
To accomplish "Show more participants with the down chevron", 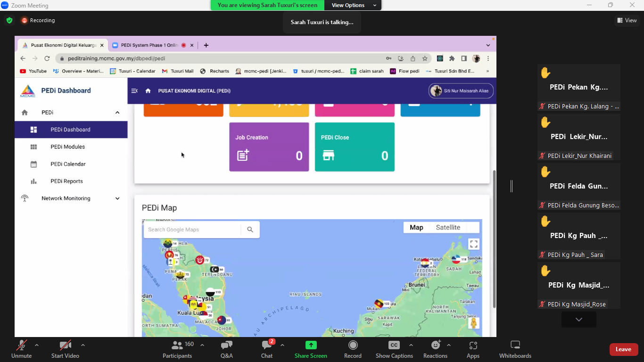I will click(x=579, y=320).
